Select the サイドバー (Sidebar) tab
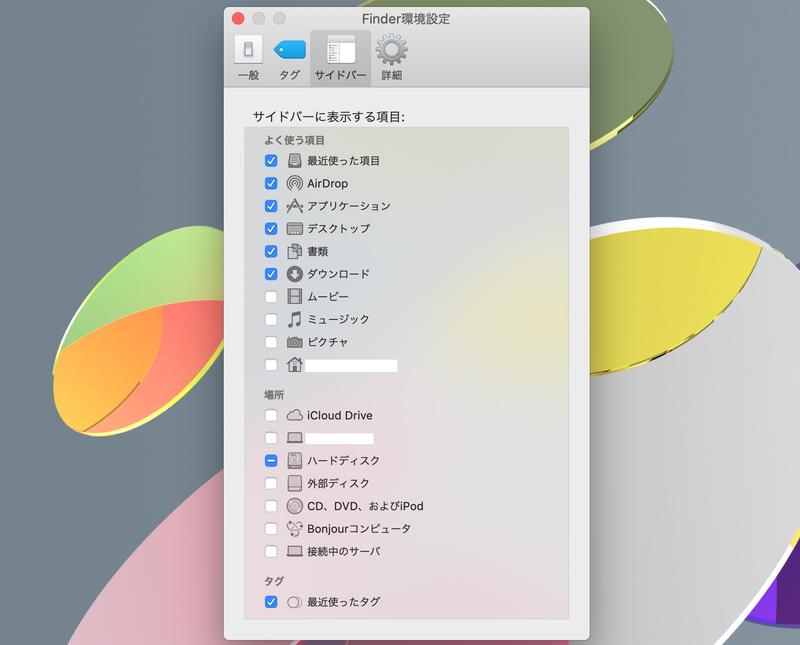 pyautogui.click(x=340, y=58)
